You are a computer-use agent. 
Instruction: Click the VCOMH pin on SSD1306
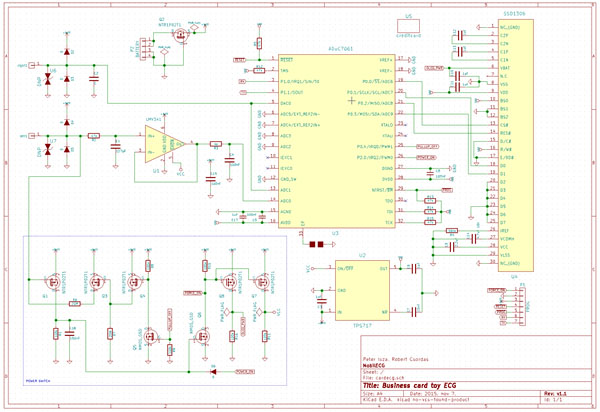[507, 239]
